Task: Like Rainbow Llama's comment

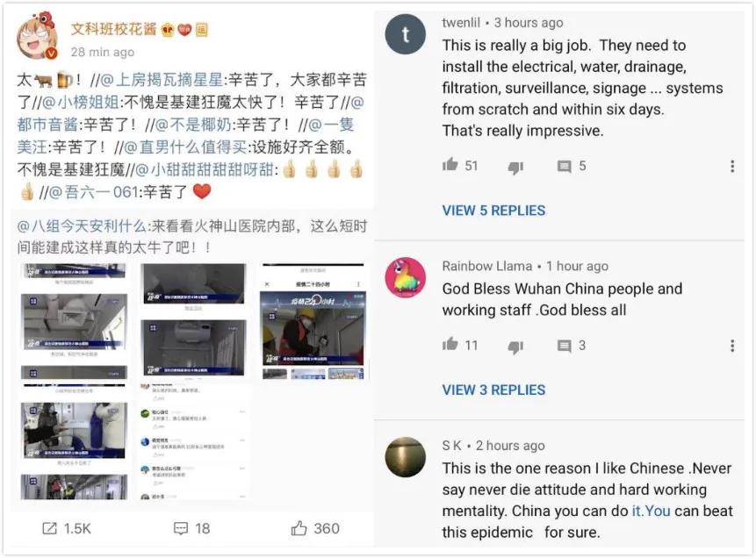Action: click(450, 344)
